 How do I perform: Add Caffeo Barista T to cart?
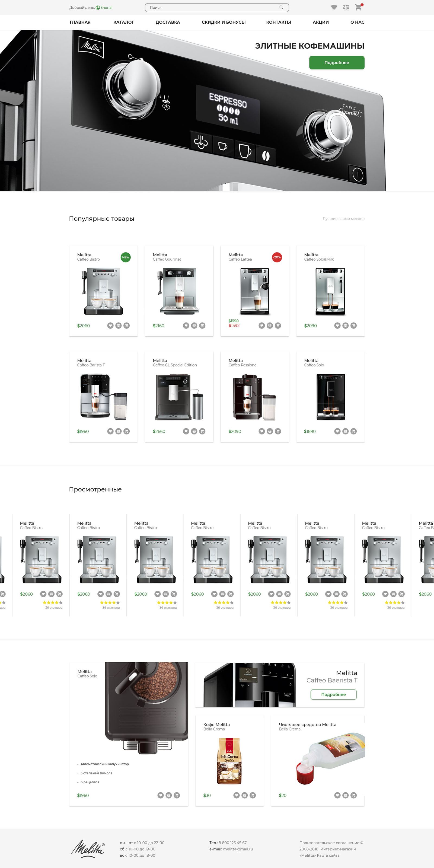point(126,431)
